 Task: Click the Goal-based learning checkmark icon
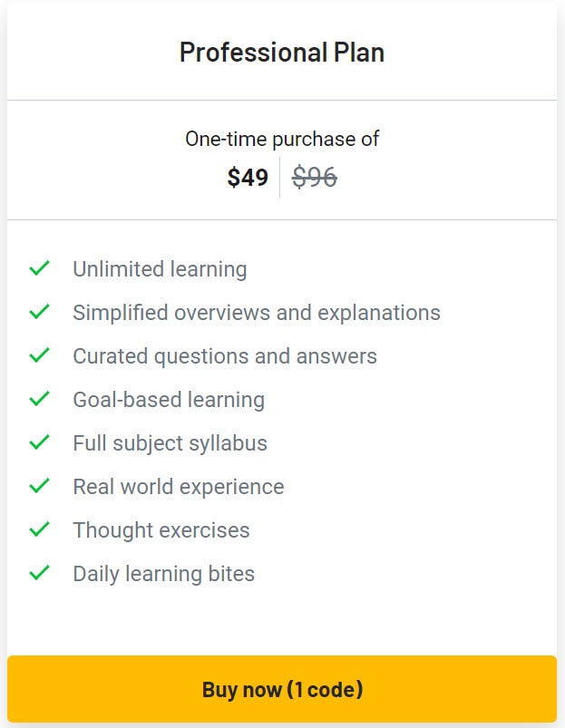click(x=38, y=399)
